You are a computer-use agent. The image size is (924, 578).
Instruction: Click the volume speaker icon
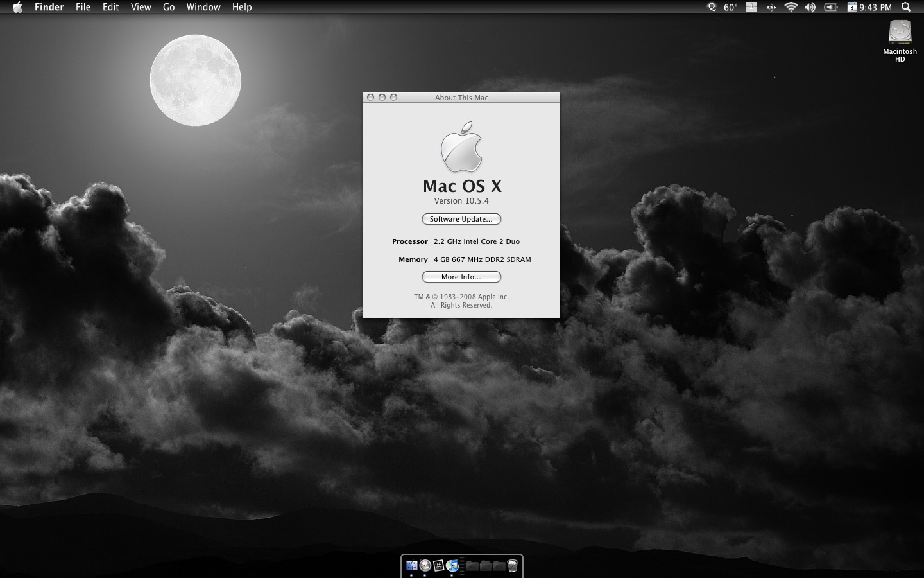pyautogui.click(x=810, y=7)
